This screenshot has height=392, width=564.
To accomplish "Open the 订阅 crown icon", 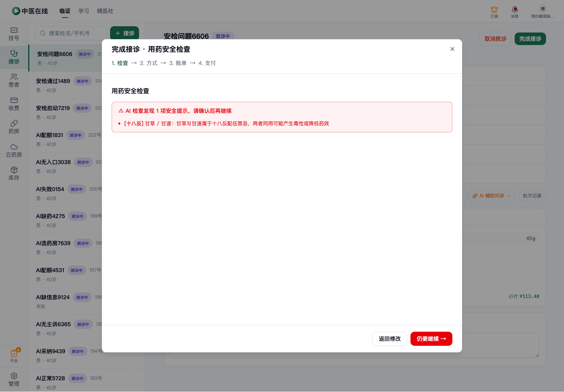I will click(x=494, y=12).
